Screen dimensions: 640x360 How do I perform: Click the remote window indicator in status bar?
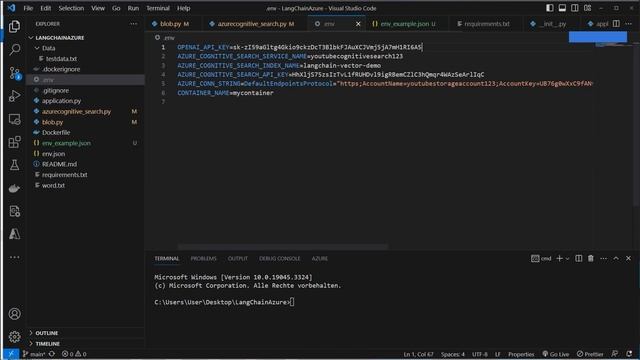tap(11, 354)
